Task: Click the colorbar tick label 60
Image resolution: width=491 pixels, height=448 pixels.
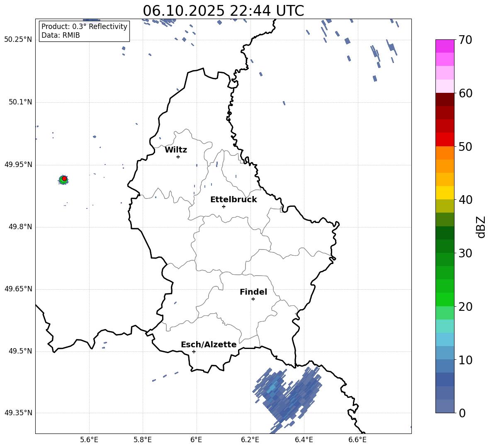Action: tap(465, 93)
